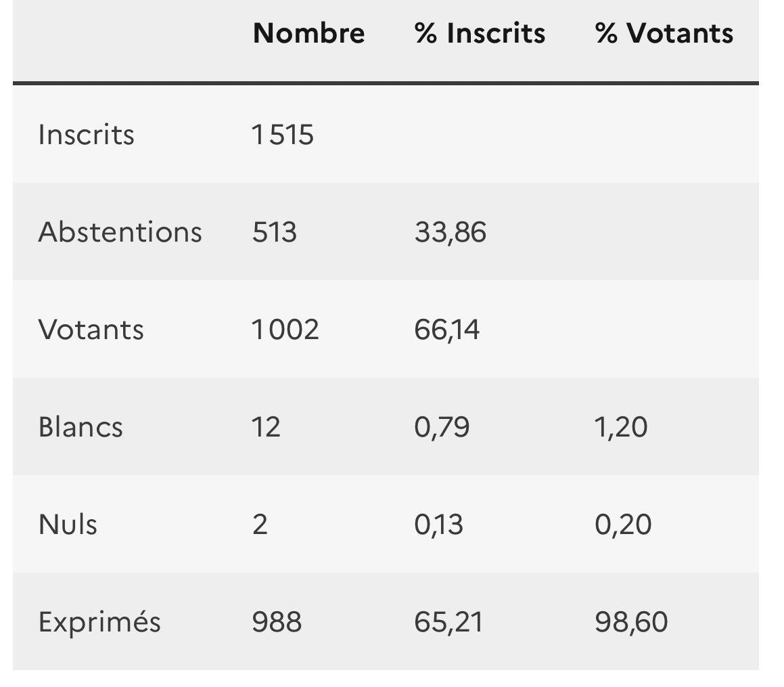Click the % Votants column header
The height and width of the screenshot is (687, 784).
pos(664,33)
